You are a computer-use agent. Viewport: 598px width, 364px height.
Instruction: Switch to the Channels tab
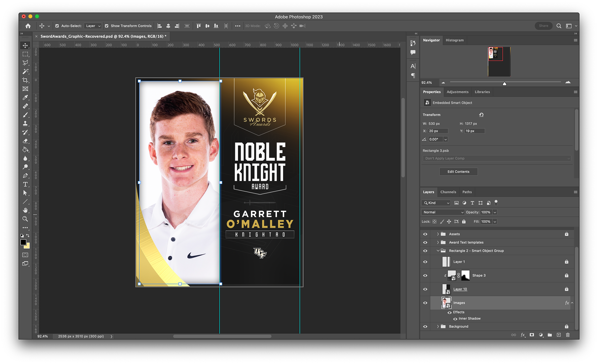pos(448,192)
